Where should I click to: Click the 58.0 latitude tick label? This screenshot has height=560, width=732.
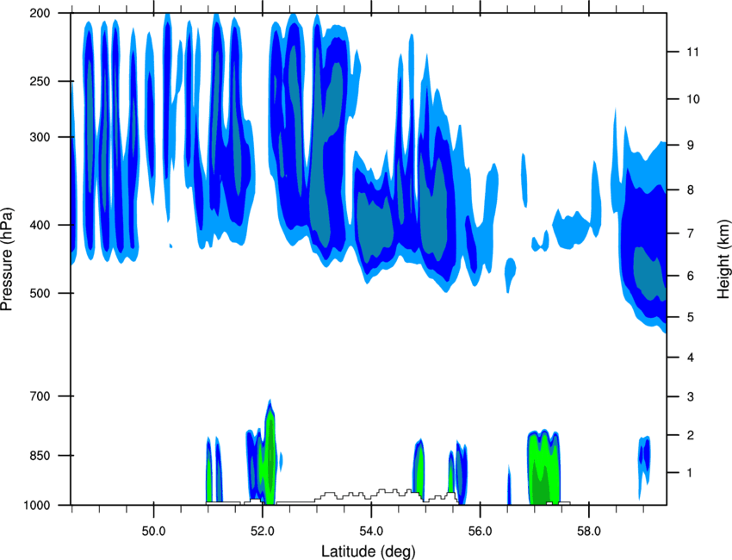[x=589, y=532]
